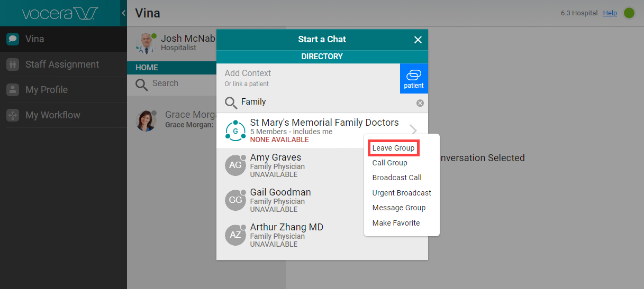Open the My Profile sidebar icon
The height and width of the screenshot is (289, 644).
pyautogui.click(x=13, y=90)
